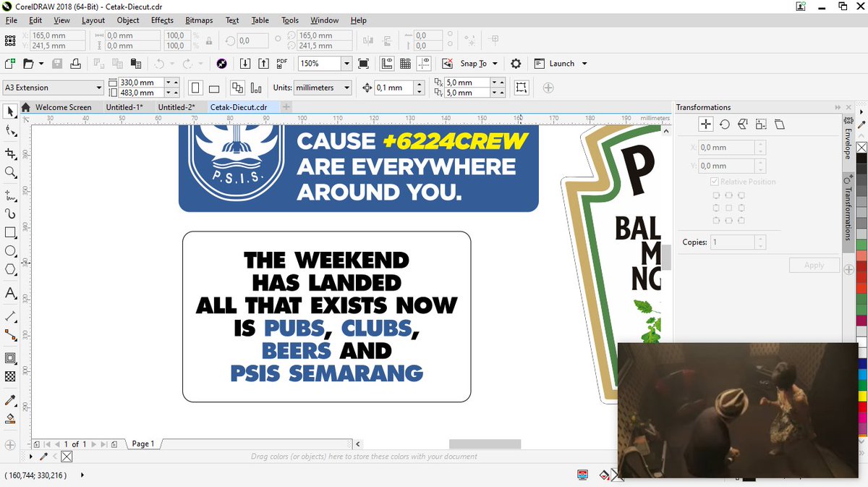This screenshot has height=487, width=868.
Task: Toggle Portrait page orientation
Action: 195,88
